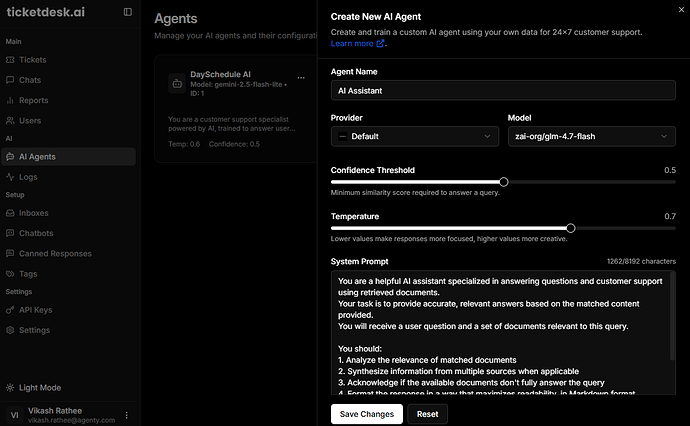Open Inboxes setup page
Image resolution: width=690 pixels, height=426 pixels.
[x=68, y=213]
